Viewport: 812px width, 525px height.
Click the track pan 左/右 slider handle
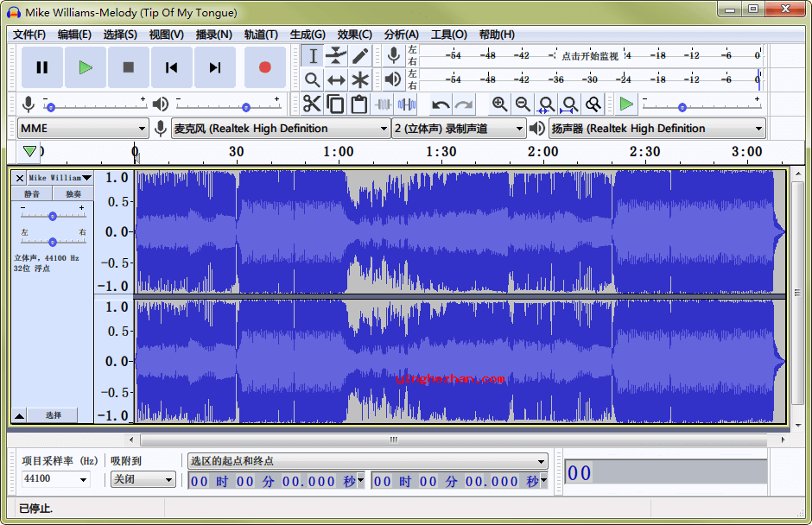(x=53, y=242)
